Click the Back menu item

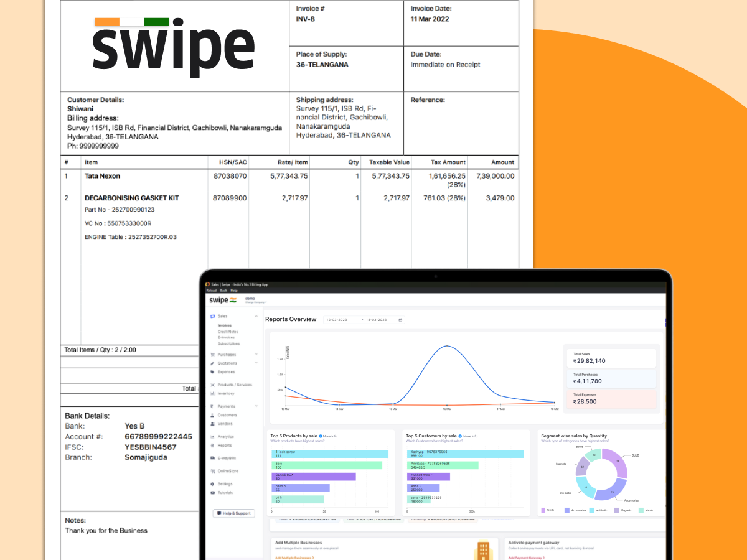click(x=223, y=290)
